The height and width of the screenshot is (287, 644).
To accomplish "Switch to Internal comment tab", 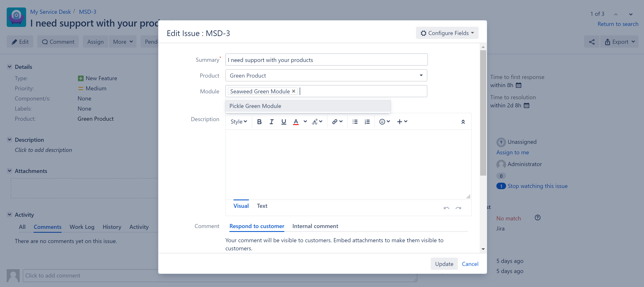I will coord(315,226).
